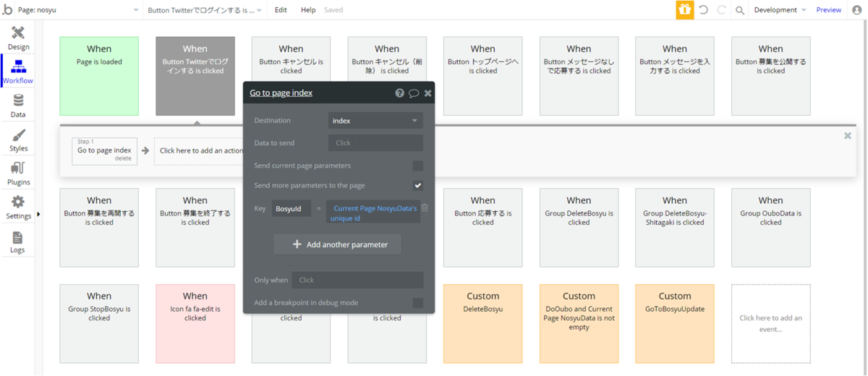Open the Logs section icon
Screen dimensions: 868x376
click(x=18, y=242)
